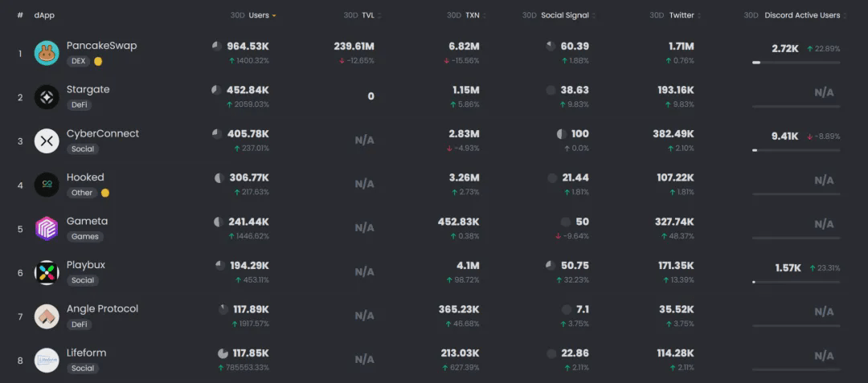Click the CyberConnect Social Signal pie indicator
Image resolution: width=868 pixels, height=383 pixels.
click(562, 134)
